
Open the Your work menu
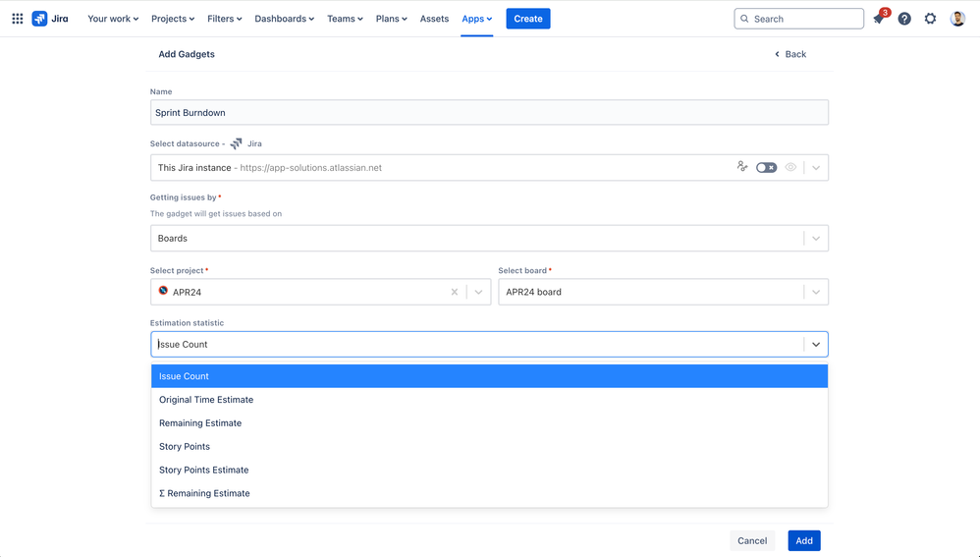pyautogui.click(x=113, y=19)
